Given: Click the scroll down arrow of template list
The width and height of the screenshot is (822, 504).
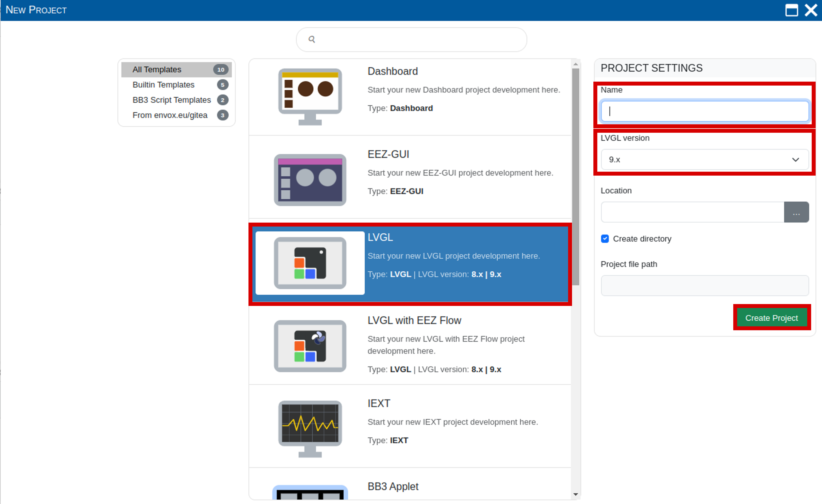Looking at the screenshot, I should pos(575,494).
